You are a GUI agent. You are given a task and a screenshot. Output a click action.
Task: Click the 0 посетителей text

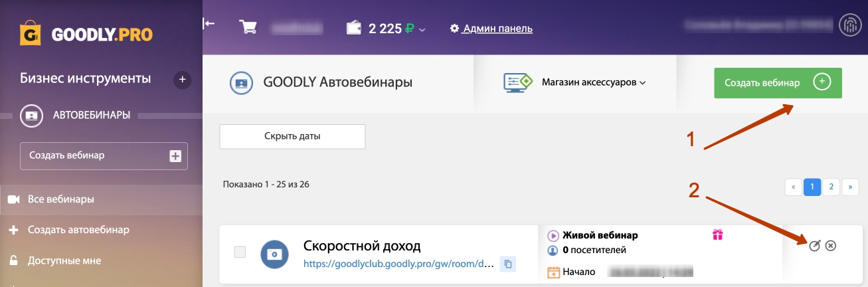pos(594,250)
